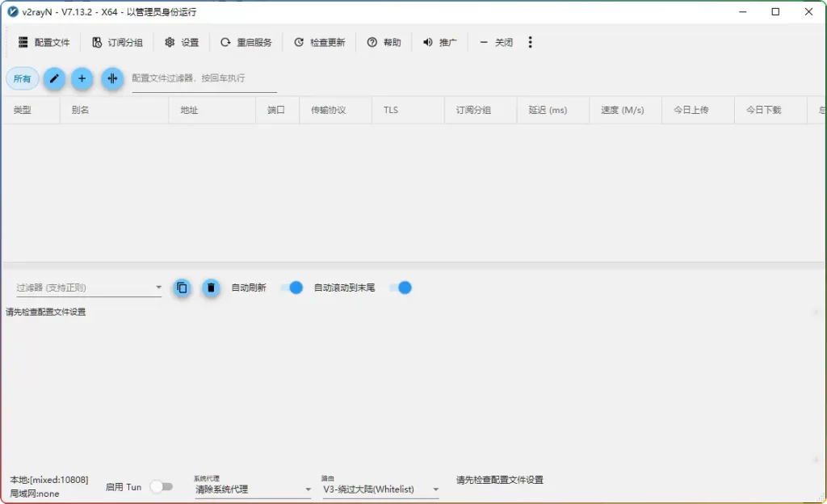
Task: Click 检查更新 to check for updates
Action: (319, 42)
